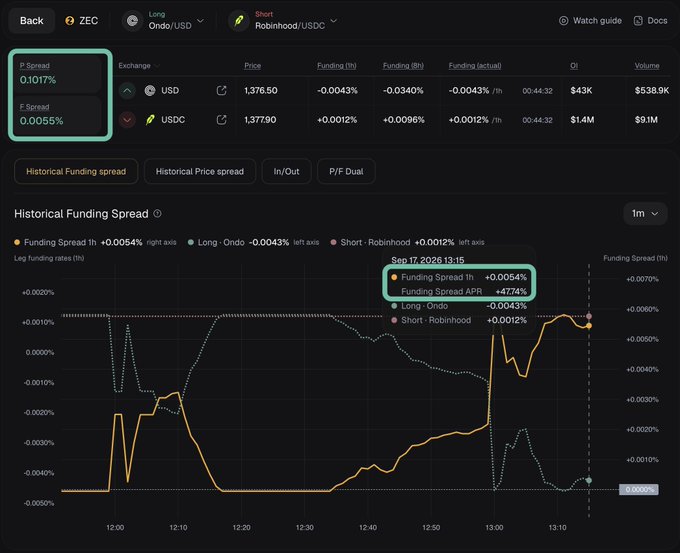Click orange Funding Spread point on crosshair

[588, 326]
